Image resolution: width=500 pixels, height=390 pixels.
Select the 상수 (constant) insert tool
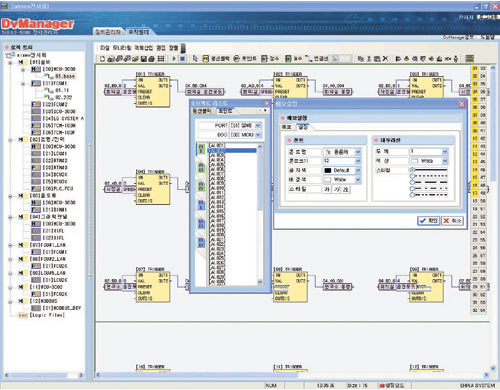pyautogui.click(x=270, y=59)
